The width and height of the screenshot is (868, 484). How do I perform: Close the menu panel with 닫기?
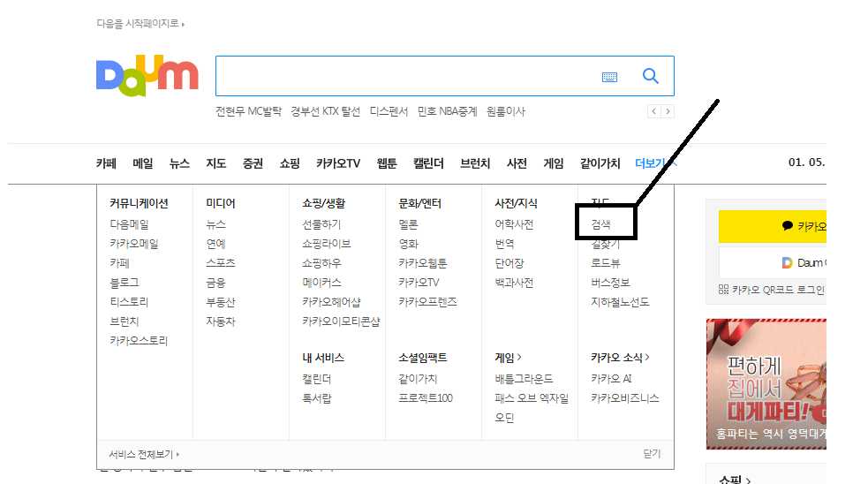pos(652,454)
